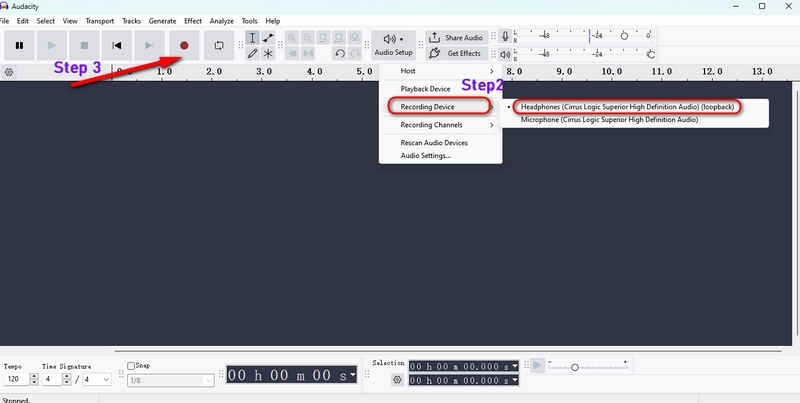Click the Play-at-speed button
This screenshot has height=403, width=800.
[x=537, y=365]
